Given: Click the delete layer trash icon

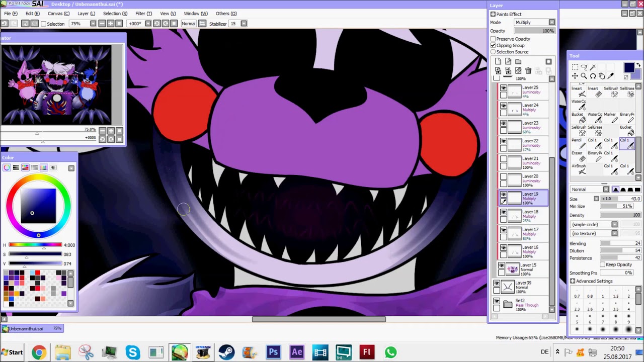Looking at the screenshot, I should [x=528, y=71].
